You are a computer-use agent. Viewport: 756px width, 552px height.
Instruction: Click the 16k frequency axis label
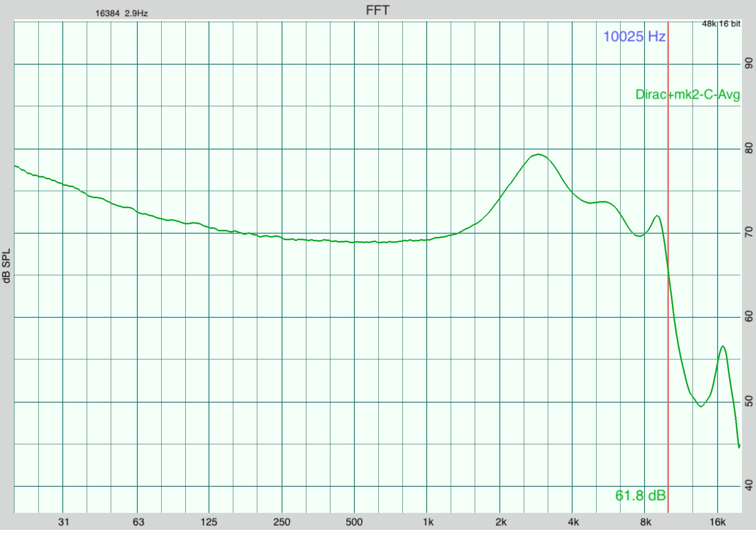718,522
